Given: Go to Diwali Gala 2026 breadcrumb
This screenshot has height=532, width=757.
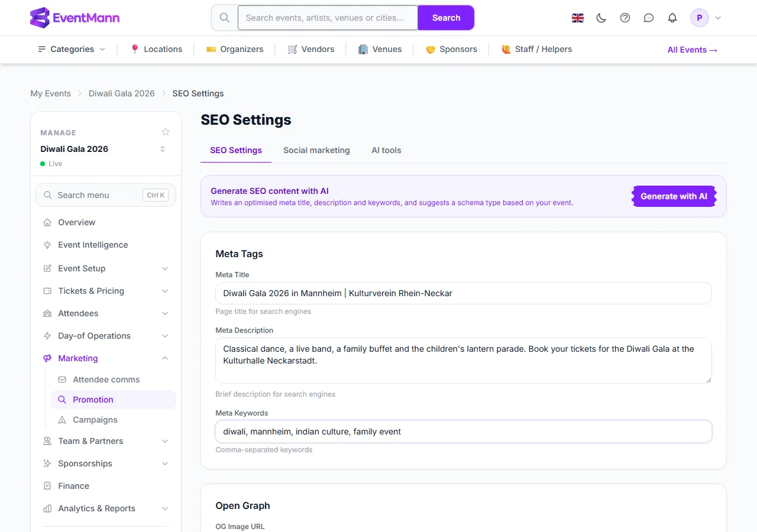Looking at the screenshot, I should (122, 93).
